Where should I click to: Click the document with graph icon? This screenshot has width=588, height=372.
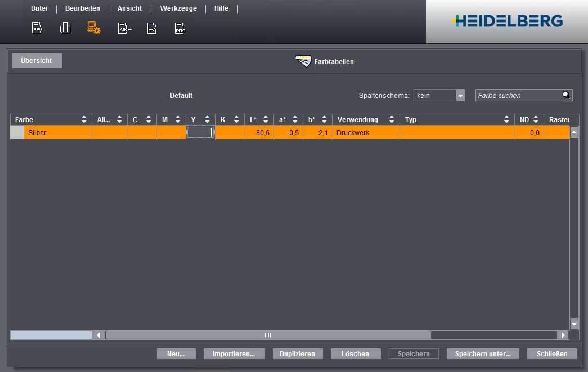(152, 28)
